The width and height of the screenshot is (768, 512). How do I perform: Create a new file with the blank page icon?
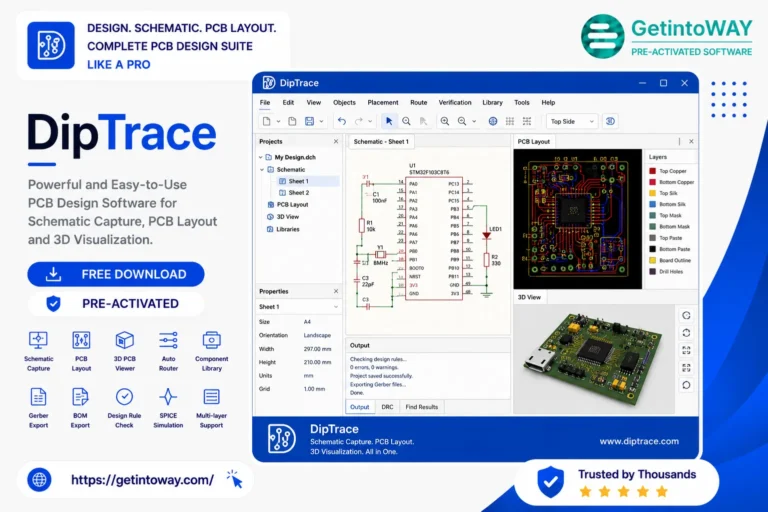point(266,121)
